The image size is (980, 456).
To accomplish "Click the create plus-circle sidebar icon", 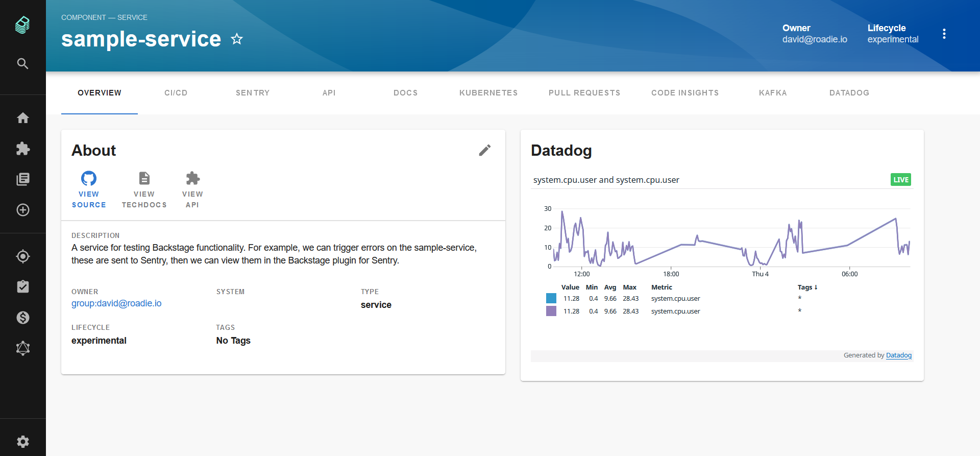I will (22, 210).
